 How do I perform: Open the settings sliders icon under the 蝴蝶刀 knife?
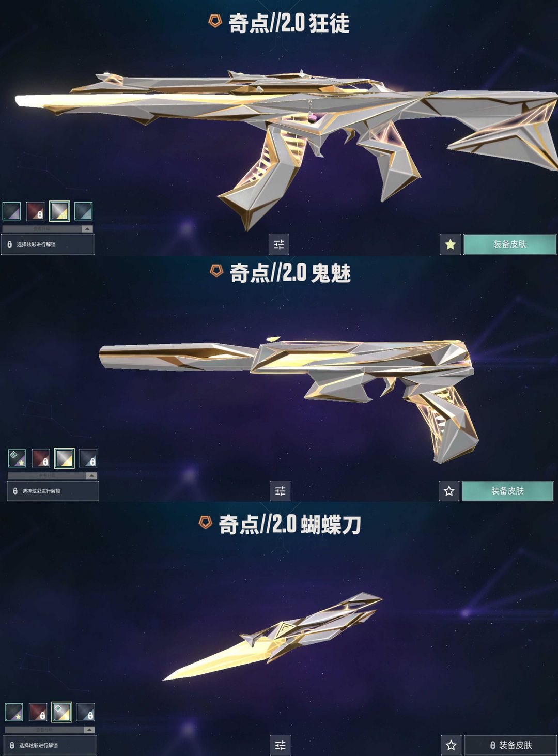coord(280,745)
